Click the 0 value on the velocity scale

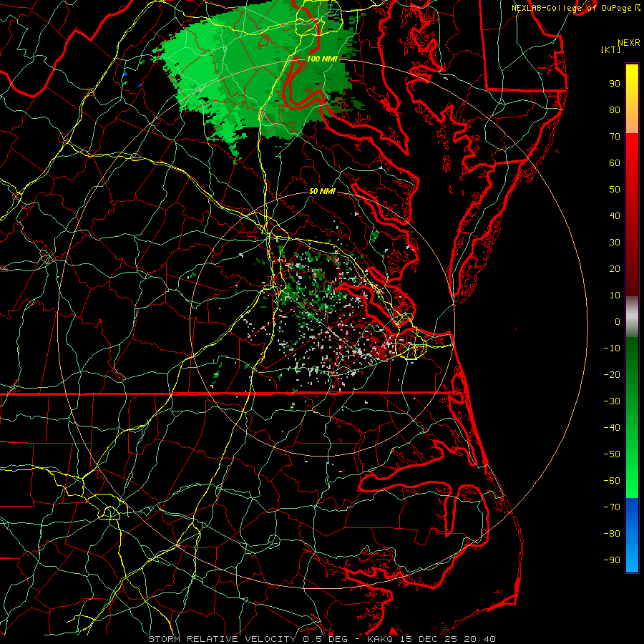(618, 322)
